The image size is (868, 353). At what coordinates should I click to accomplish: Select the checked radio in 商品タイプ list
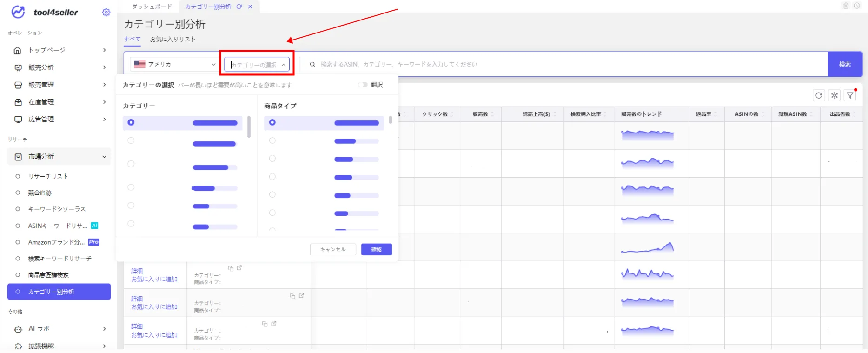pyautogui.click(x=272, y=122)
